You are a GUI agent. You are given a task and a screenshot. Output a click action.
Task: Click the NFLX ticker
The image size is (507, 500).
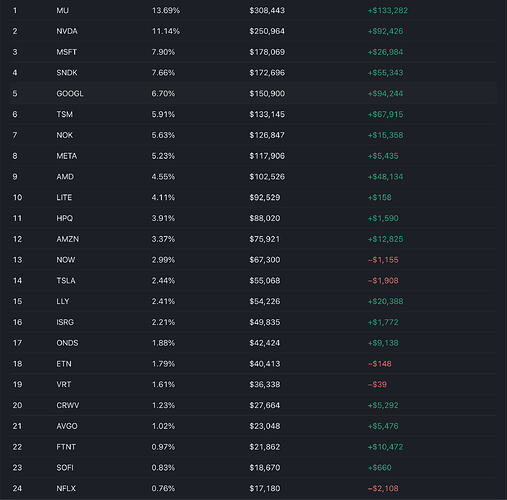click(x=66, y=488)
